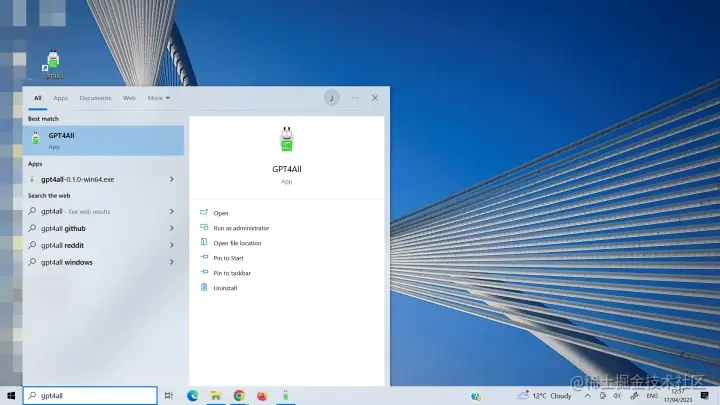720x405 pixels.
Task: Switch to the Apps search tab
Action: point(60,98)
